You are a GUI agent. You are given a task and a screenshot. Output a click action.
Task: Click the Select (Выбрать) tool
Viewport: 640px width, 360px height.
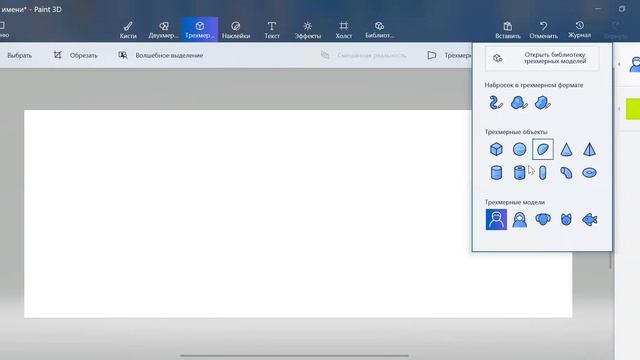tap(19, 55)
